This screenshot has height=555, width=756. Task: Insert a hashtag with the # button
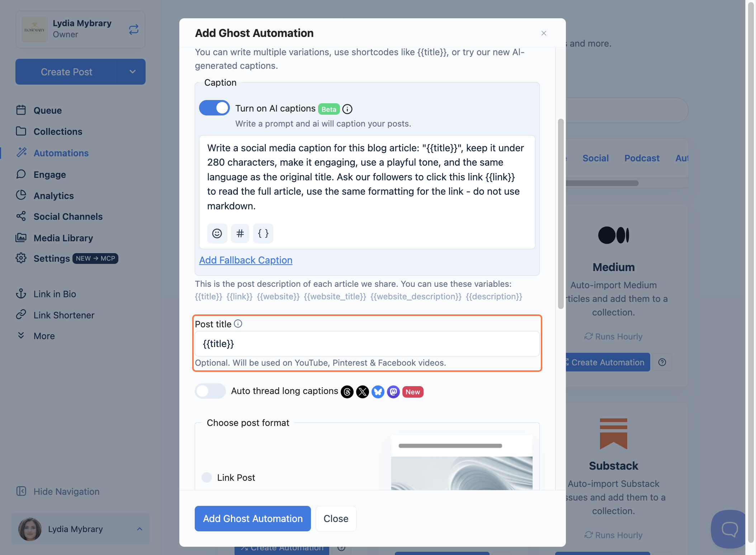[240, 233]
